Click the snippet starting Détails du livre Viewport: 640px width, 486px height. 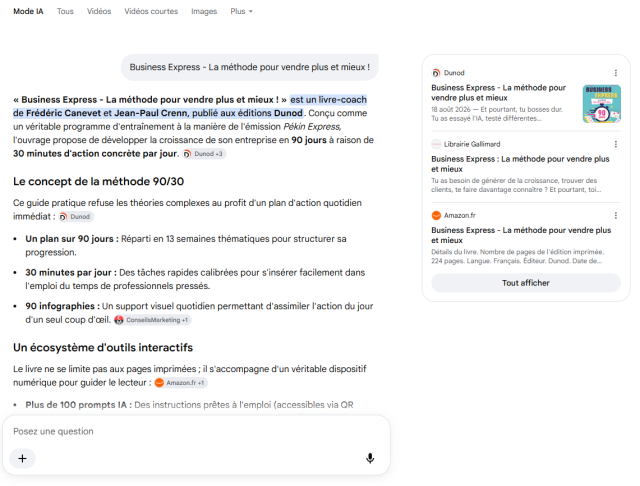coord(518,256)
